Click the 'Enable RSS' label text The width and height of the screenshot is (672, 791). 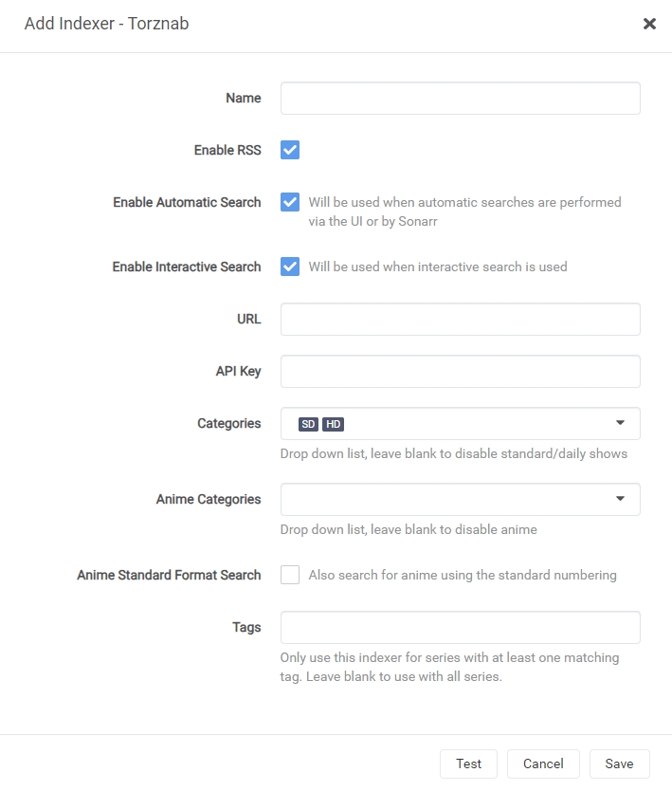point(227,150)
